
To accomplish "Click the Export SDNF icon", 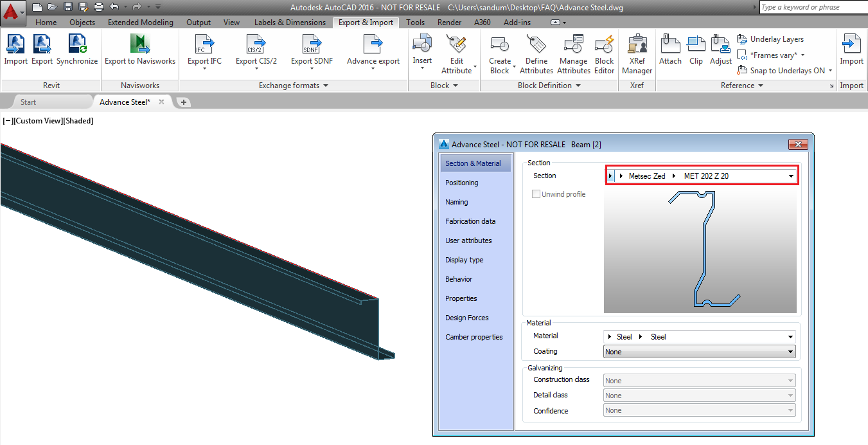I will [312, 44].
